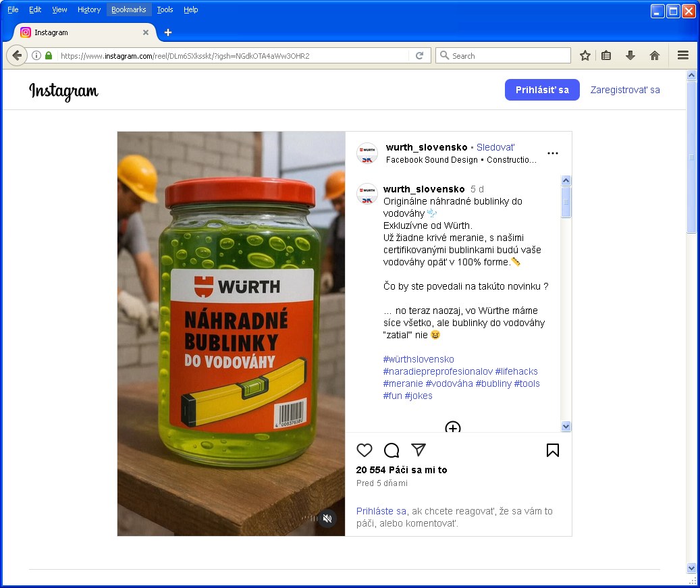Open the three-dot post options menu
This screenshot has height=588, width=700.
coord(553,153)
